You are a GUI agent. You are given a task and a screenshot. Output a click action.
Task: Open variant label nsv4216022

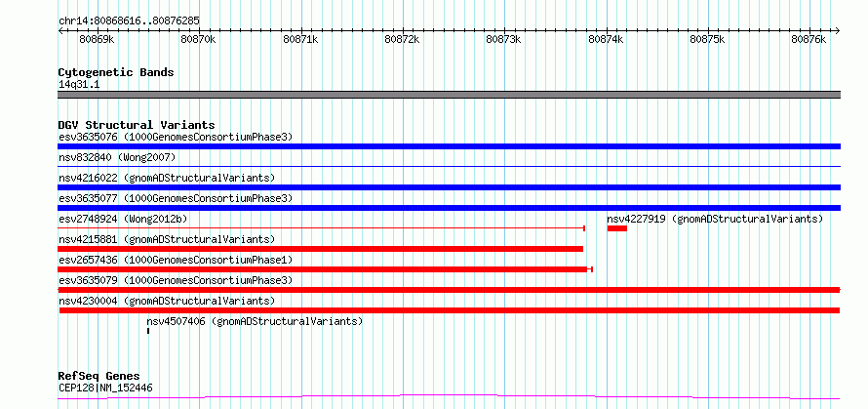pyautogui.click(x=167, y=178)
